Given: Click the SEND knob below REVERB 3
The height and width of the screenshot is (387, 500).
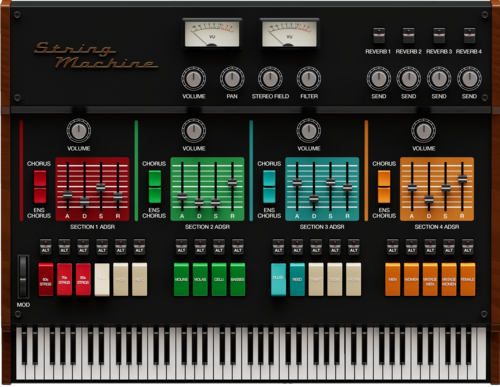Looking at the screenshot, I should click(x=439, y=79).
